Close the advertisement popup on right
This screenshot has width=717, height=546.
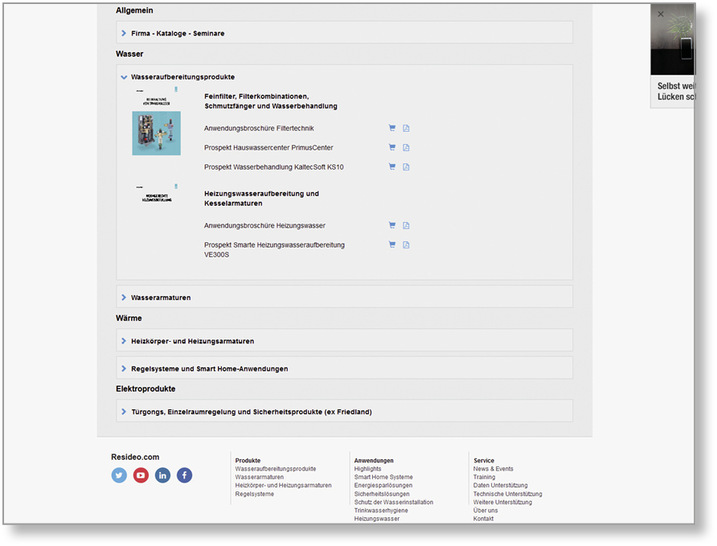tap(660, 14)
